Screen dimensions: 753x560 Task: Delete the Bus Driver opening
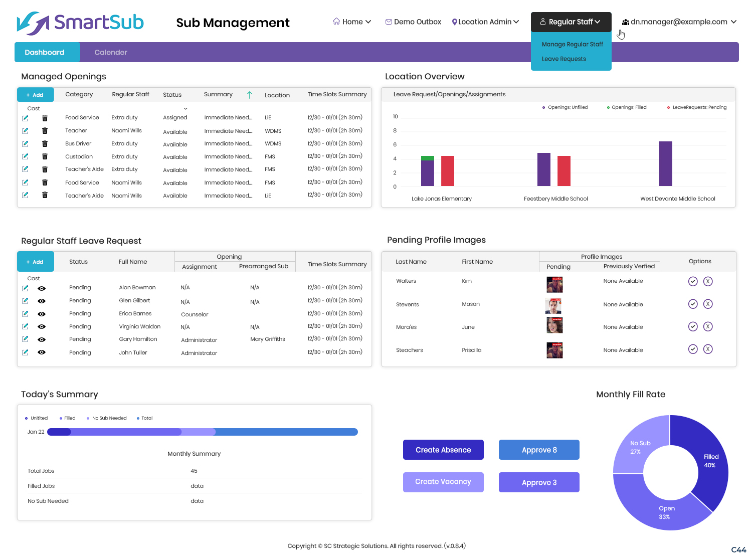pyautogui.click(x=45, y=144)
